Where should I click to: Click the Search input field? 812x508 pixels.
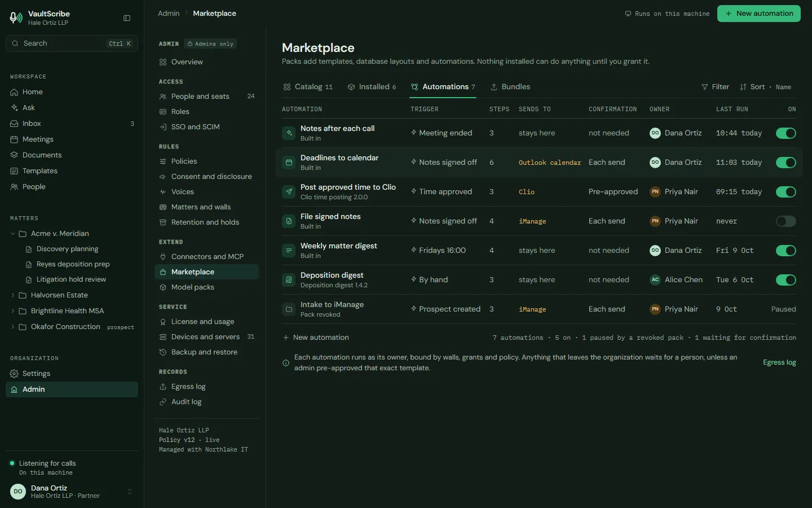tap(72, 43)
